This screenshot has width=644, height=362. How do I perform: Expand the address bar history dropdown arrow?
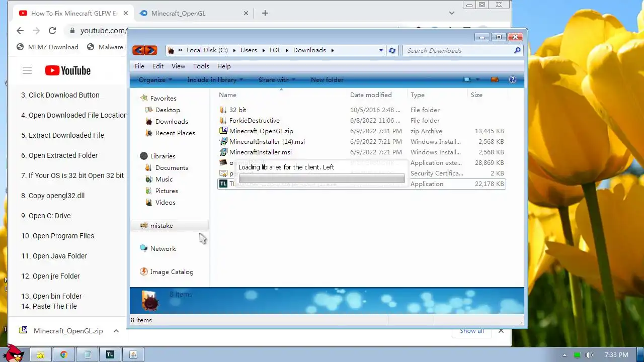tap(381, 50)
